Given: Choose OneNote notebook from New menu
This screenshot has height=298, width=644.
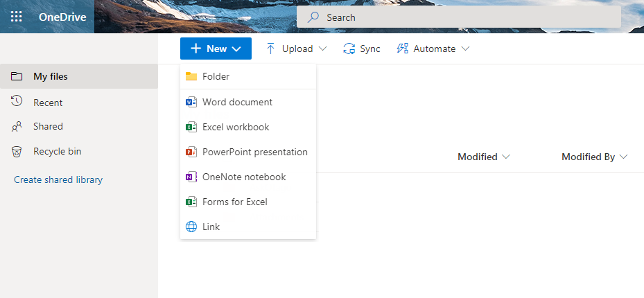Looking at the screenshot, I should point(244,177).
